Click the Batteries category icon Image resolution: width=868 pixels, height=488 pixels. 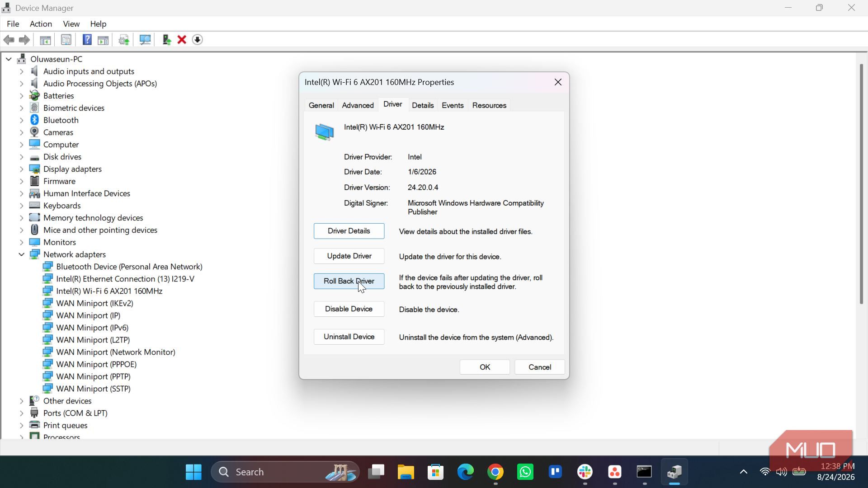[x=34, y=95]
